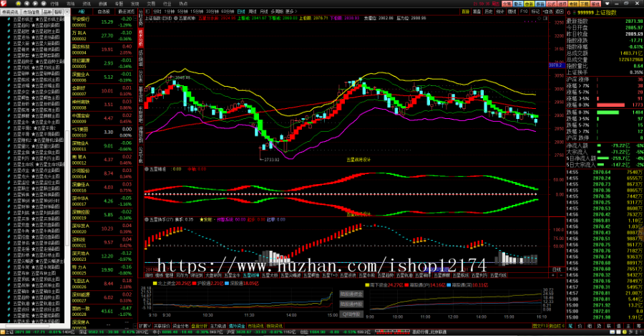The height and width of the screenshot is (336, 644).
Task: Click the blue 版面 shortcut button
Action: [540, 4]
